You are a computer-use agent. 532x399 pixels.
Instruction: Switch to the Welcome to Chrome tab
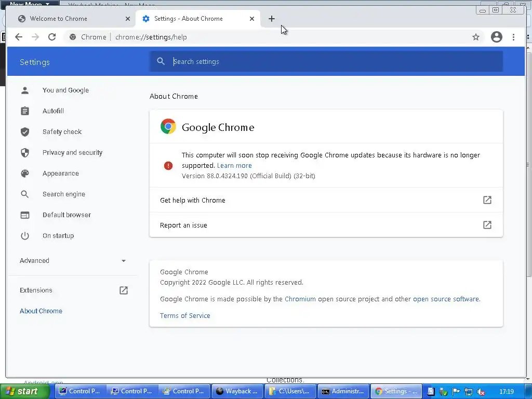71,19
